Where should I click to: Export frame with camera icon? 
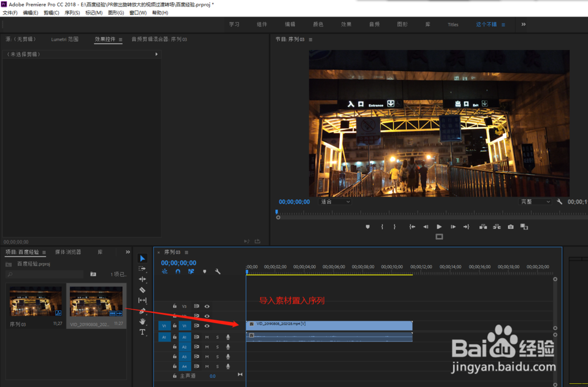pyautogui.click(x=510, y=227)
